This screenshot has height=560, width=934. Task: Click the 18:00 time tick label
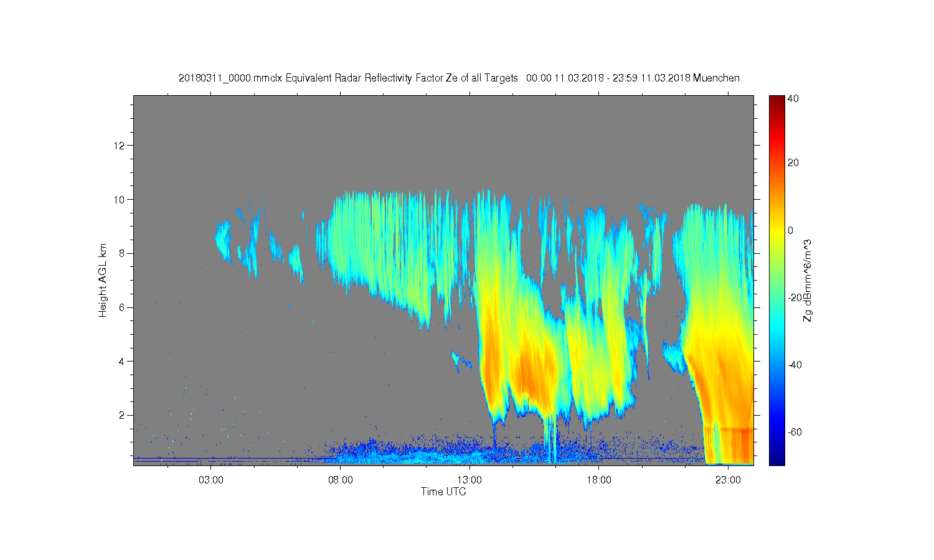(x=599, y=480)
